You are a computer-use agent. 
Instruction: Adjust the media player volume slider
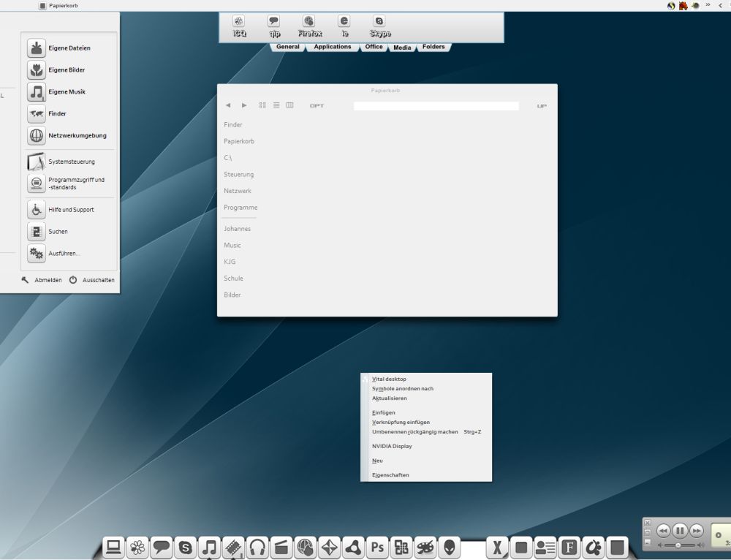[x=679, y=545]
